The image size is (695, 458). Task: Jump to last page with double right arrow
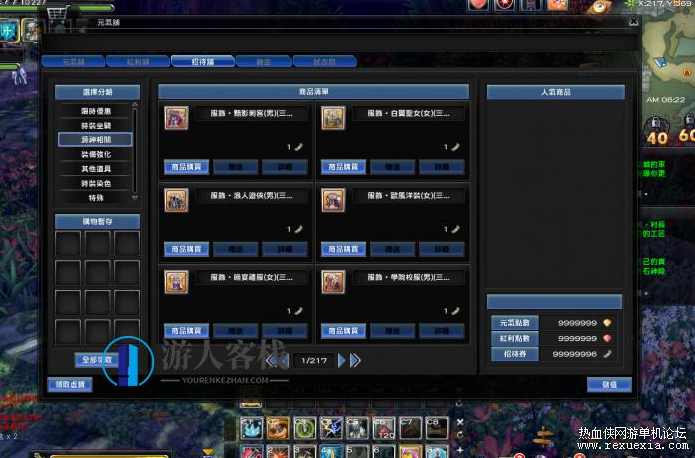click(355, 360)
